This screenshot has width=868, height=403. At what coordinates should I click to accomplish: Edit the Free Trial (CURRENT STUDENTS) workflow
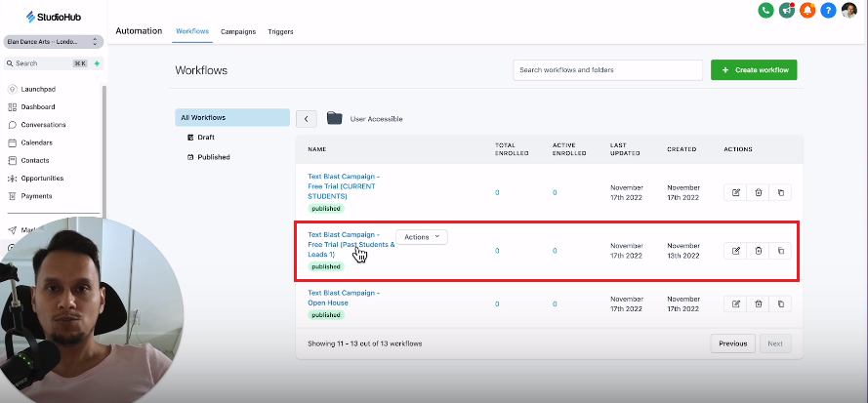coord(735,192)
